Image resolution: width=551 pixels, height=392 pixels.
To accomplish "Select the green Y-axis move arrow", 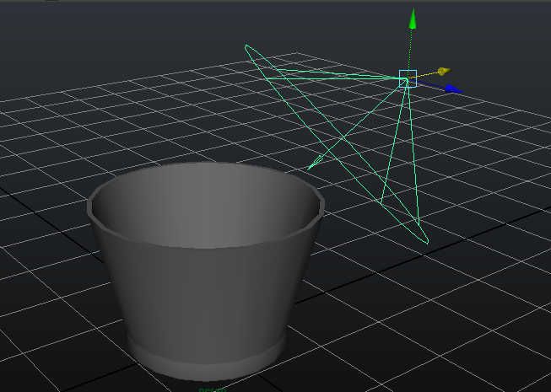I will point(413,19).
